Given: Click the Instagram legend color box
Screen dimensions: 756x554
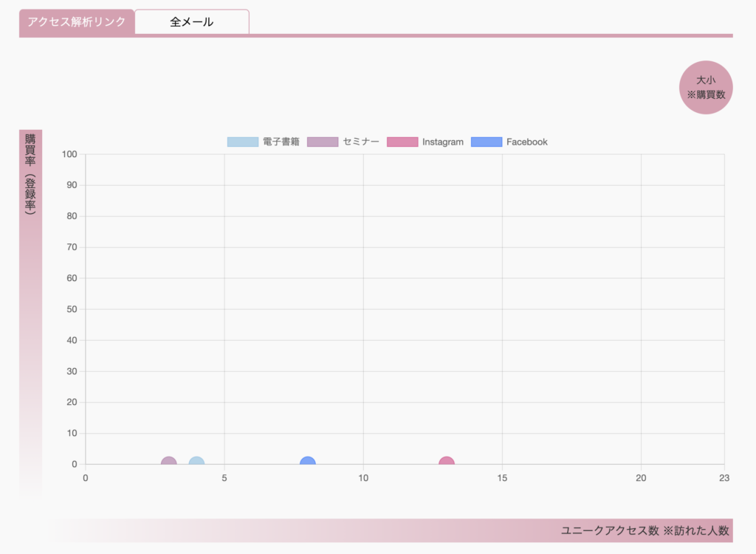Looking at the screenshot, I should pyautogui.click(x=402, y=142).
